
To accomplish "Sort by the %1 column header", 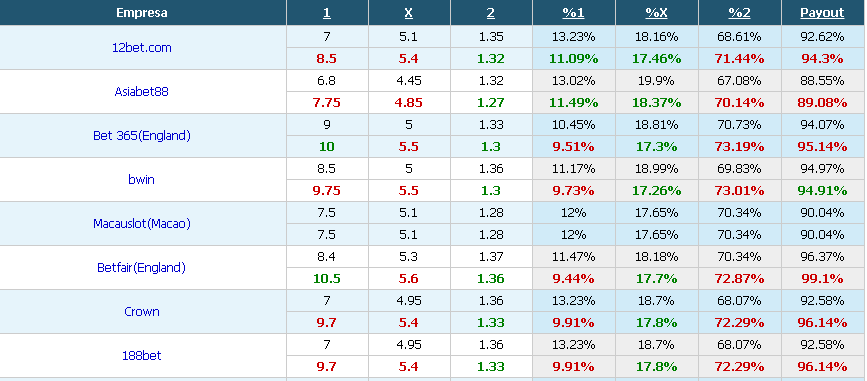I will click(573, 13).
